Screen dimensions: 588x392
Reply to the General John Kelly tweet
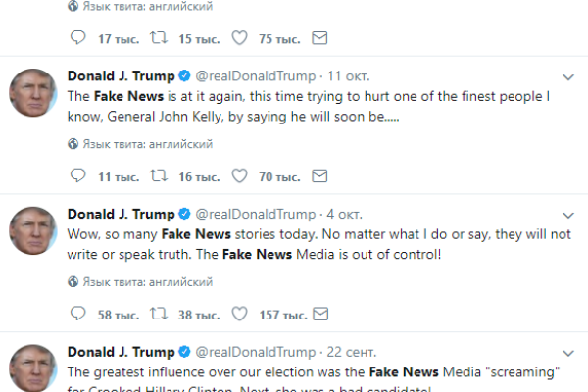(79, 176)
